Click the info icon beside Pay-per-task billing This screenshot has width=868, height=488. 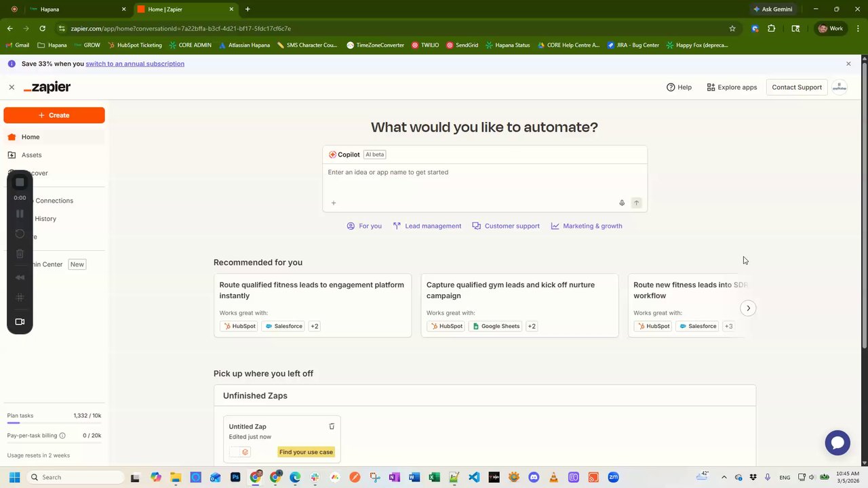click(62, 436)
